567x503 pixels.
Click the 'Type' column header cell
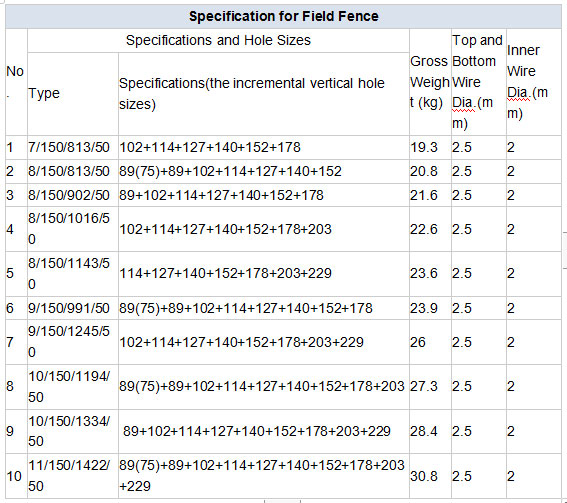(73, 94)
